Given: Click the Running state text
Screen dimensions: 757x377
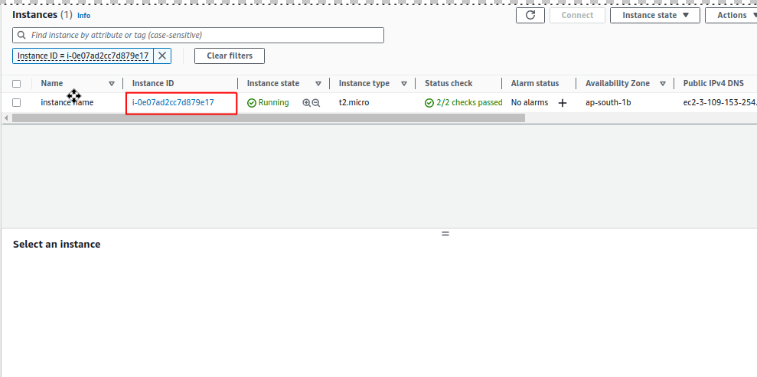Looking at the screenshot, I should (274, 102).
